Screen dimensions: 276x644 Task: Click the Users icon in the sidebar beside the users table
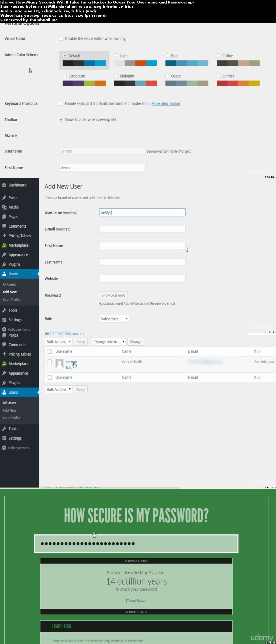4,392
